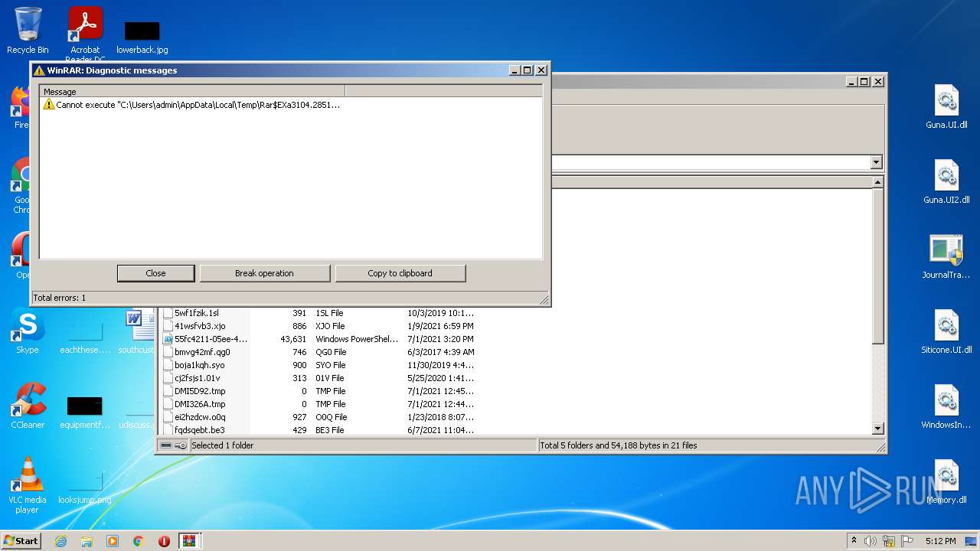Image resolution: width=980 pixels, height=551 pixels.
Task: Select the eachthese desktop file
Action: click(x=85, y=337)
